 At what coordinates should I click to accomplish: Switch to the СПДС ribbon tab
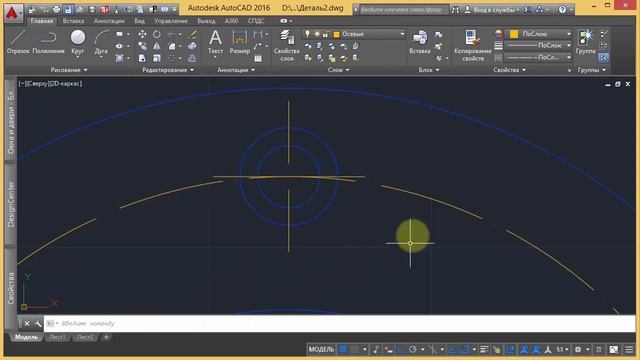256,21
